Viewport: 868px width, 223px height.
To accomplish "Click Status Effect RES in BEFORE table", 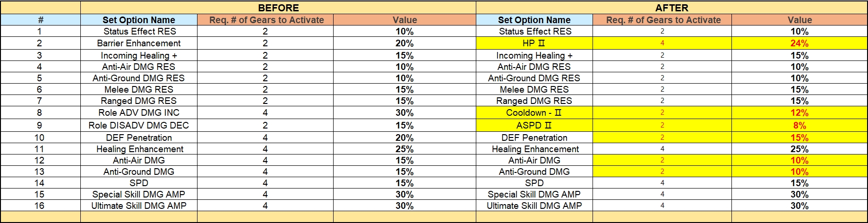I will [x=139, y=31].
